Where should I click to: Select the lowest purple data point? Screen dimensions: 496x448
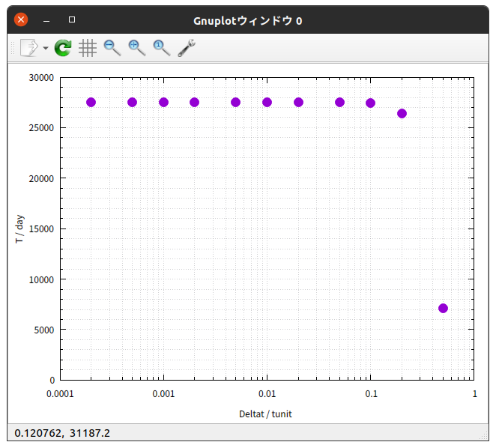pyautogui.click(x=443, y=308)
